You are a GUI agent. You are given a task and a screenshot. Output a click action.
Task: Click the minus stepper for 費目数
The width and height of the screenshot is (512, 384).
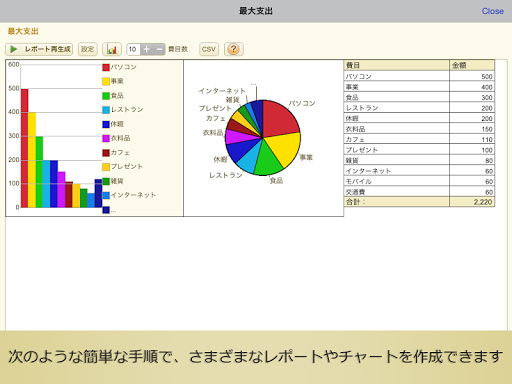pyautogui.click(x=159, y=49)
